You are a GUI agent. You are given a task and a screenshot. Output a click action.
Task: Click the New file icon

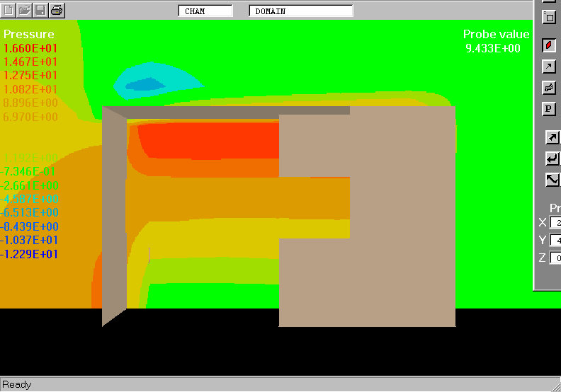tap(9, 10)
